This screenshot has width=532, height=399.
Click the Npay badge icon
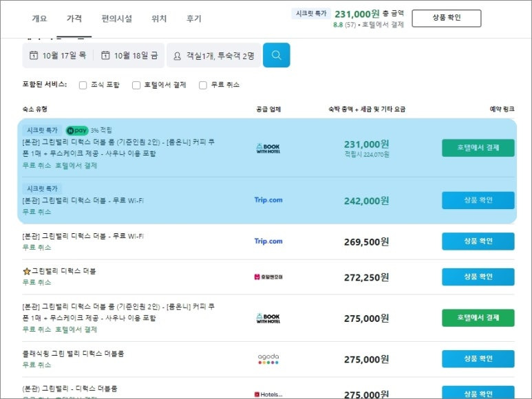77,130
